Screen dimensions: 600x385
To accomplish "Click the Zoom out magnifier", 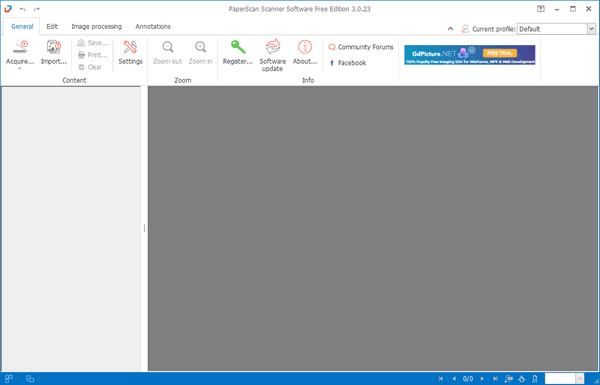I will (168, 47).
